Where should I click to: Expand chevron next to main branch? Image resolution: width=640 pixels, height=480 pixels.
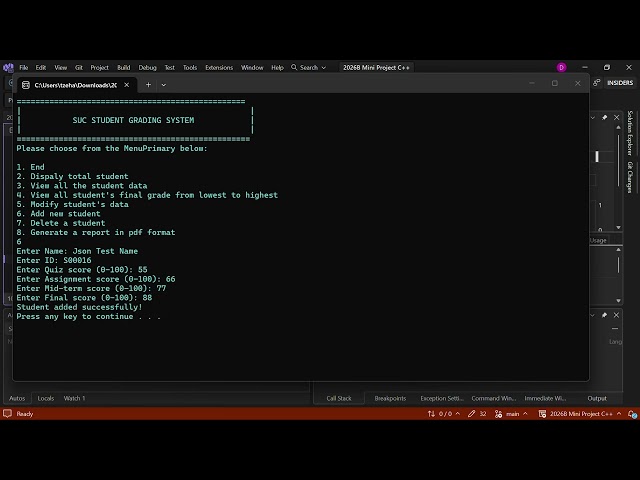(526, 414)
